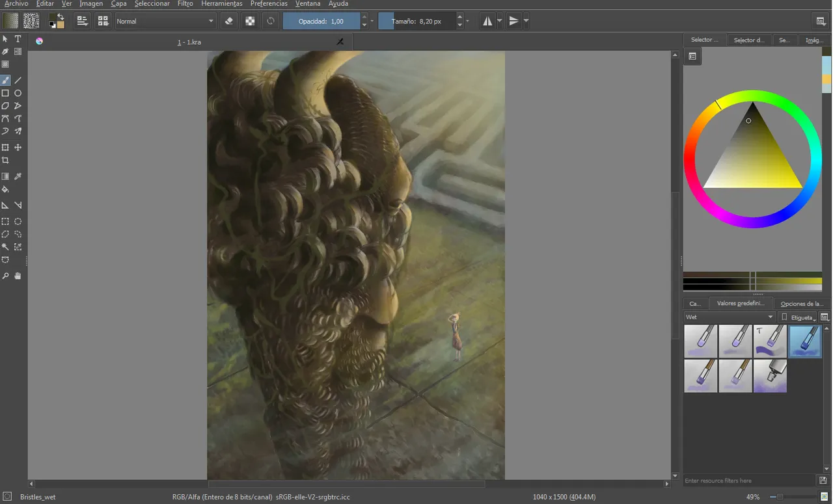Open vertical mirror options arrow
Viewport: 833px width, 504px height.
coord(526,21)
